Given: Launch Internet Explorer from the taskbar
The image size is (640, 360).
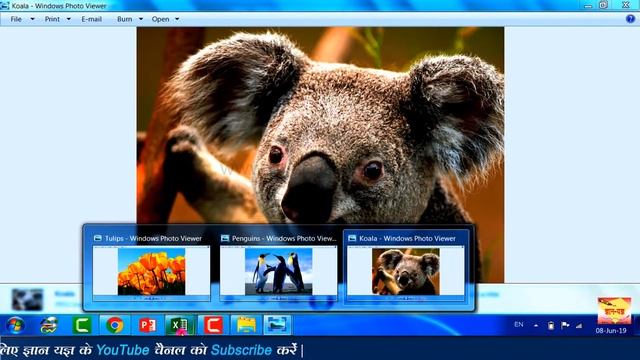Looking at the screenshot, I should pos(49,325).
